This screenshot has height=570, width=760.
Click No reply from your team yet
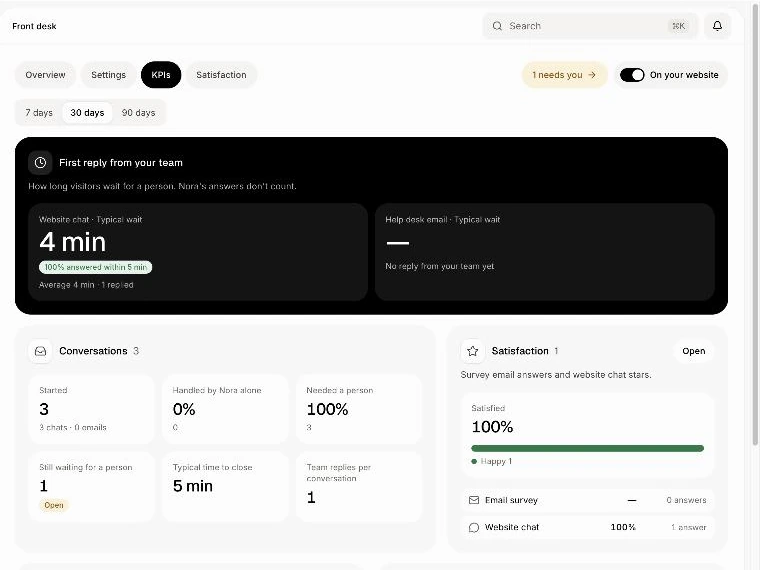440,266
